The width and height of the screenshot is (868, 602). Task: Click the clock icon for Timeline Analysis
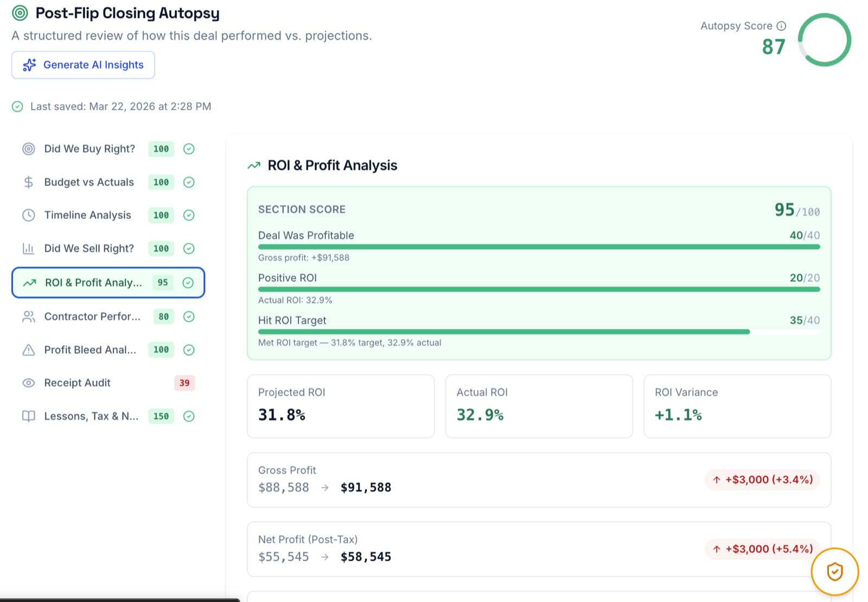tap(29, 216)
